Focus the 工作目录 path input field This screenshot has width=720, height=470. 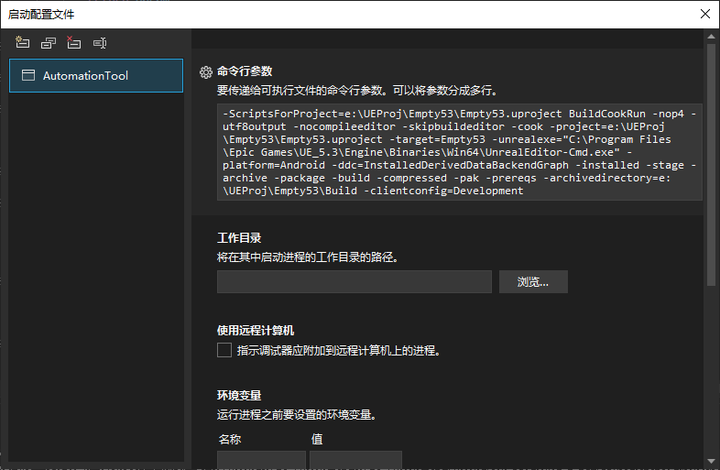tap(354, 282)
